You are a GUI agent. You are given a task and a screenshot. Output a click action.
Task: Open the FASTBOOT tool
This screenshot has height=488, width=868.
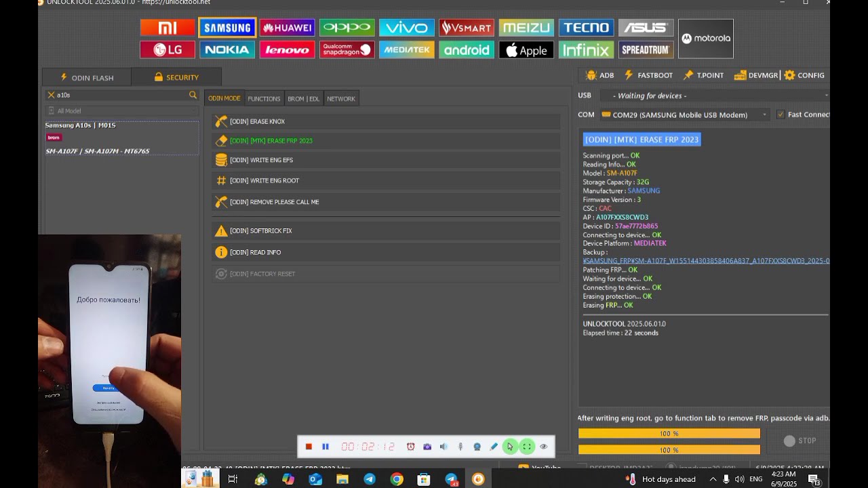(x=648, y=75)
